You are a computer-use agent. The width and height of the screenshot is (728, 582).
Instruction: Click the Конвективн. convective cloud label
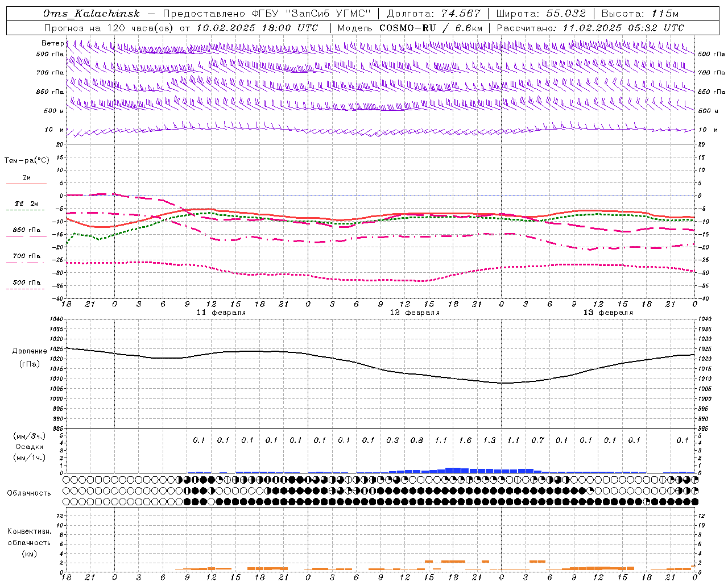29,531
